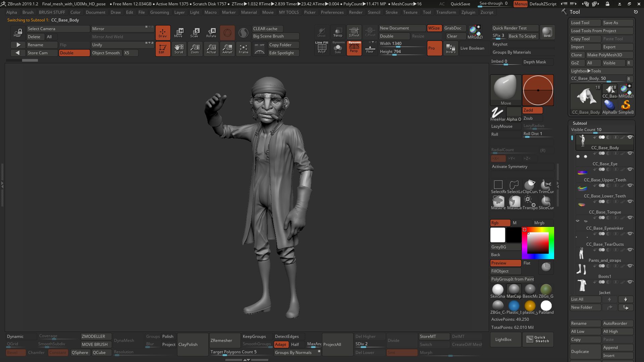Collapse the Subtool palette header

click(x=580, y=123)
